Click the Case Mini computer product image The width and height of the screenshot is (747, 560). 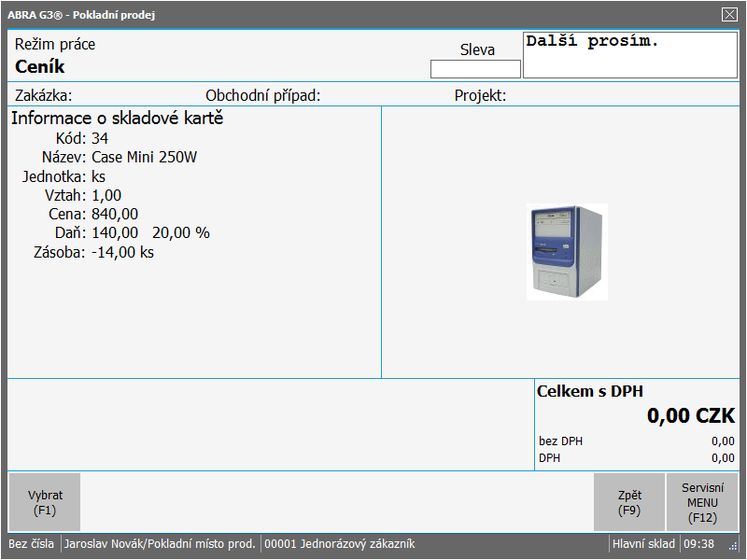pyautogui.click(x=567, y=251)
